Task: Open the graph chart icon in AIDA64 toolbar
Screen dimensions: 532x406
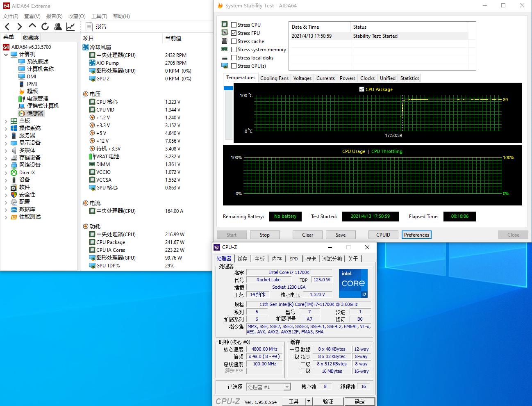Action: (70, 27)
